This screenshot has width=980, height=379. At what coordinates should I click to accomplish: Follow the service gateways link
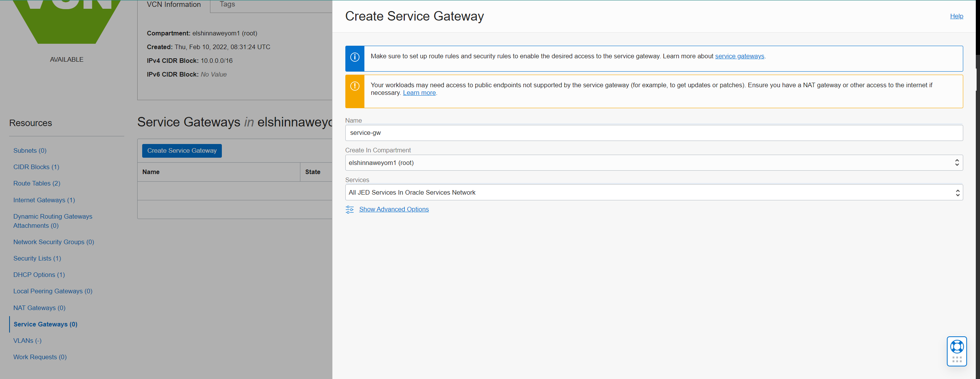[739, 56]
